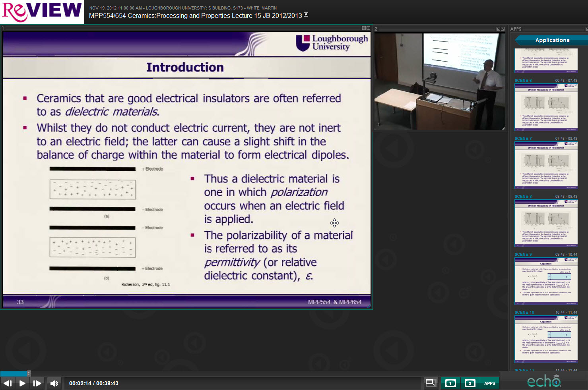Open lecture details icon beside title
Image resolution: width=588 pixels, height=390 pixels.
[306, 15]
